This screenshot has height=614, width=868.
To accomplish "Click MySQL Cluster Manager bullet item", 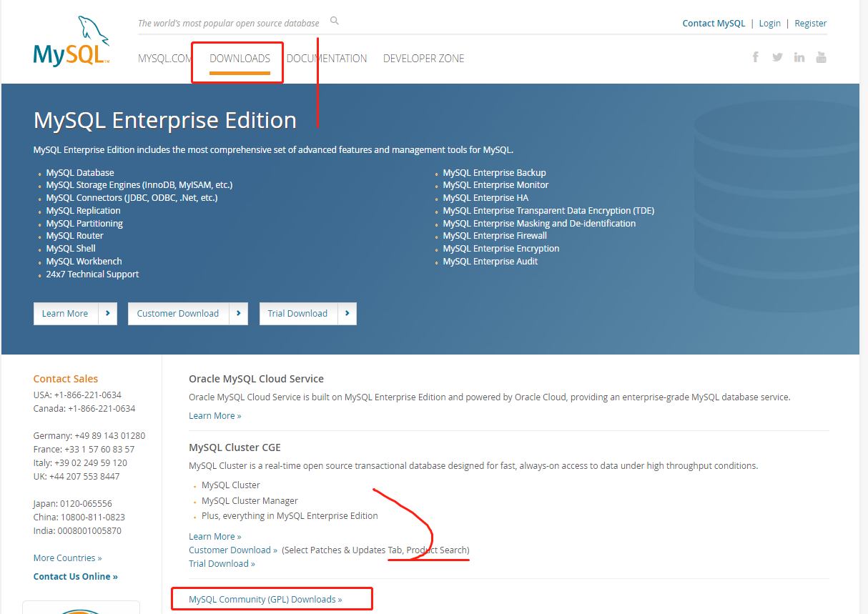I will click(x=250, y=500).
